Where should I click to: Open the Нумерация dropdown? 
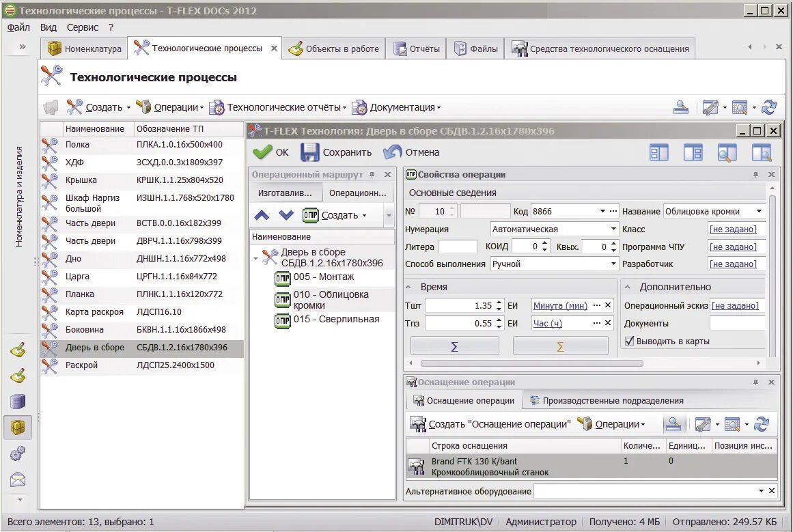[613, 229]
